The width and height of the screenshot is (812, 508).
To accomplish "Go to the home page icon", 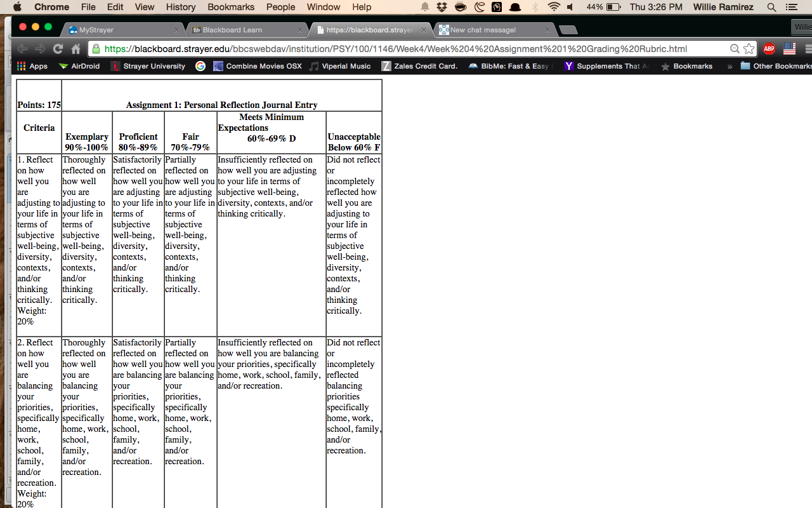I will pyautogui.click(x=76, y=49).
